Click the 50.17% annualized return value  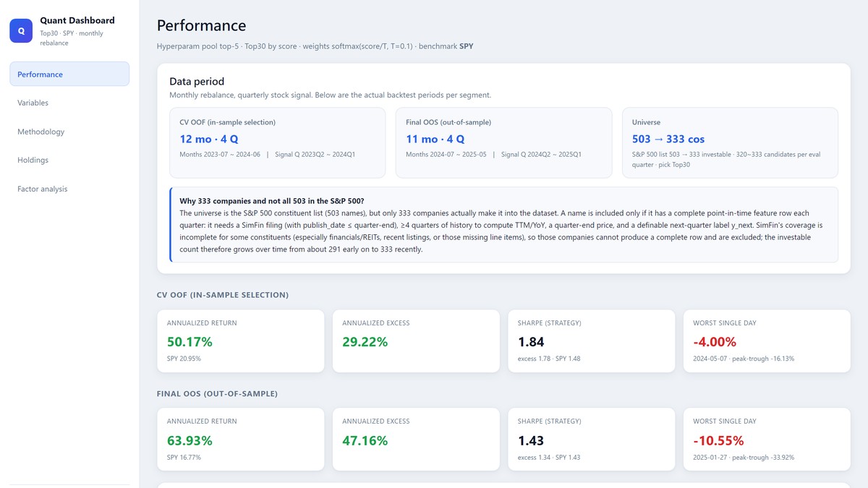coord(190,342)
